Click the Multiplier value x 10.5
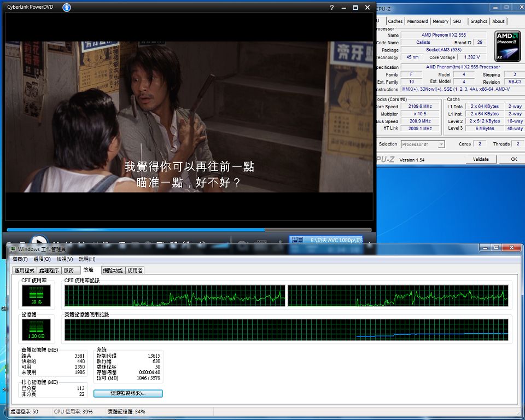Image resolution: width=525 pixels, height=420 pixels. [x=420, y=114]
